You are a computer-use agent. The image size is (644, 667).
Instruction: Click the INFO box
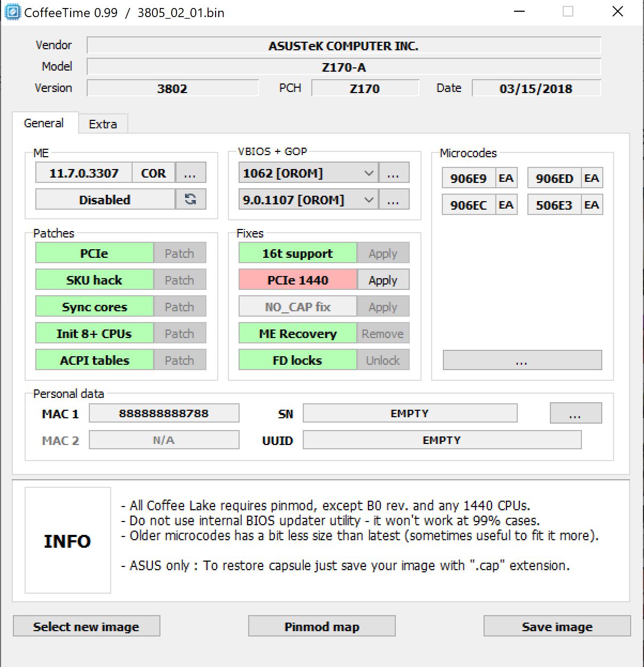click(67, 540)
